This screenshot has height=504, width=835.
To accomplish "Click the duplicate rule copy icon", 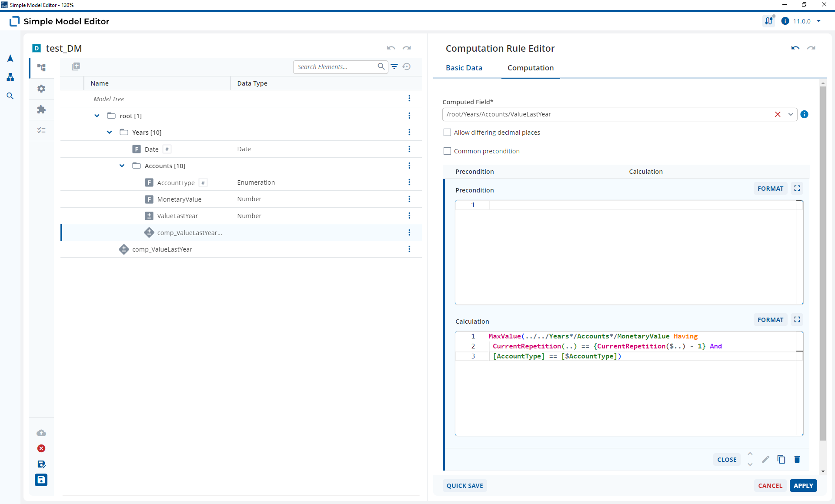I will (781, 459).
